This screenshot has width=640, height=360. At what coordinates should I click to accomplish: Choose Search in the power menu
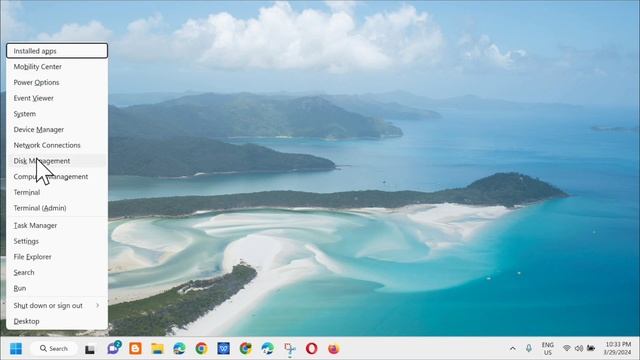[x=57, y=273]
